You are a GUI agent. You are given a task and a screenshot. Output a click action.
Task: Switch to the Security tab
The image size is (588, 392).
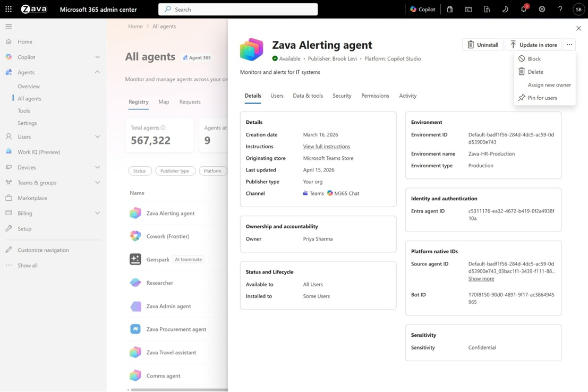point(342,96)
